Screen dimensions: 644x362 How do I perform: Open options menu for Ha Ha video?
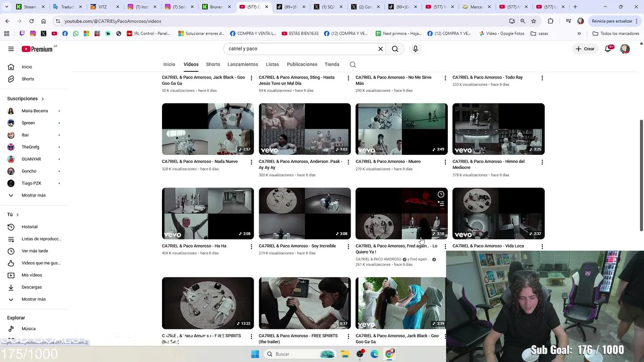[252, 247]
